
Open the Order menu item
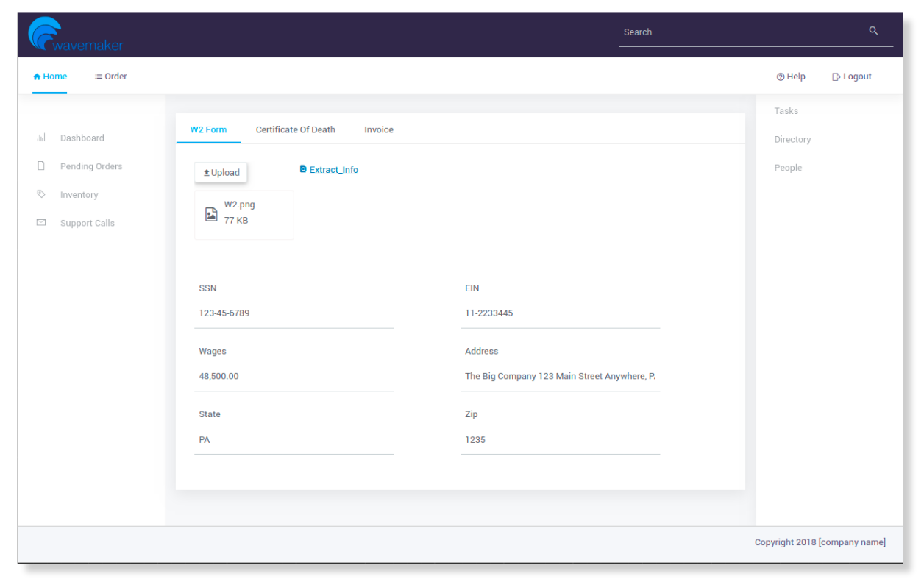[x=111, y=77]
